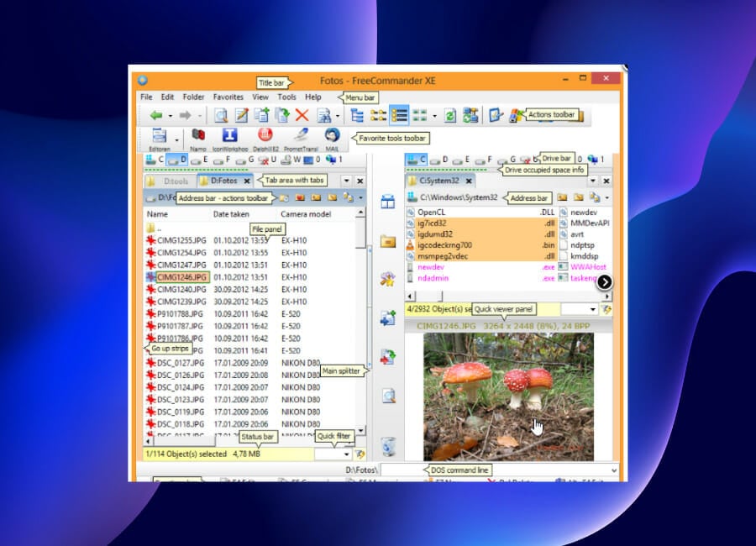Click the copy-to-panel icon on splitter
Image resolution: width=756 pixels, height=546 pixels.
pos(388,318)
